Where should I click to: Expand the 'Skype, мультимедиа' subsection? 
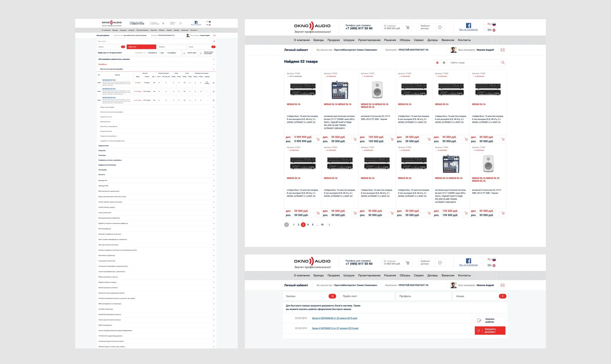pyautogui.click(x=214, y=107)
